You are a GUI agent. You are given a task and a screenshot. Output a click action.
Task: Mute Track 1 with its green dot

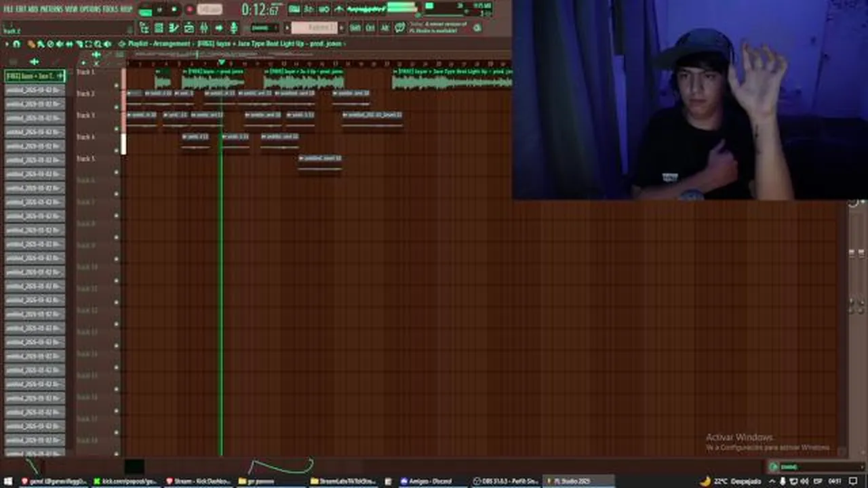pos(117,85)
